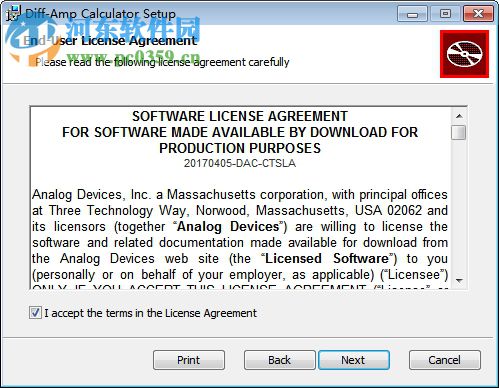Click "I accept the terms in the License Agreement" label
Viewport: 499px width, 388px height.
[151, 313]
